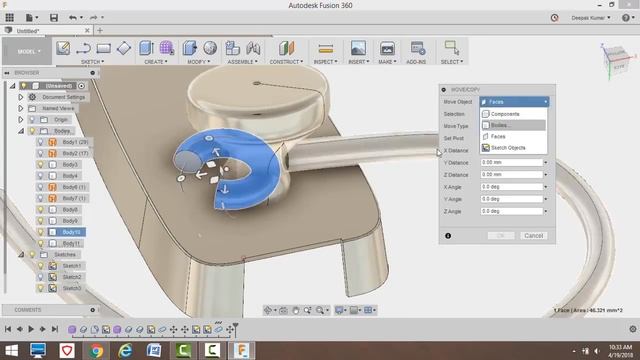This screenshot has height=360, width=640.
Task: Toggle visibility bulb of Sketch1
Action: tap(40, 266)
